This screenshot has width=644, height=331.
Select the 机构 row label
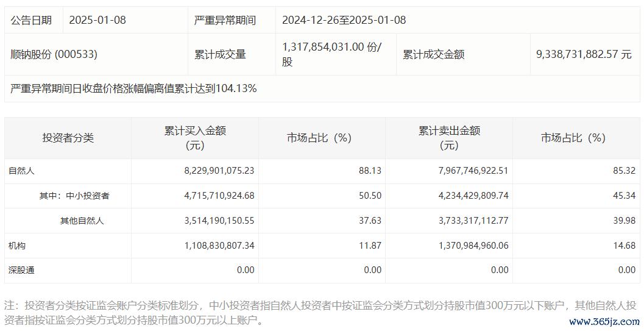[17, 246]
